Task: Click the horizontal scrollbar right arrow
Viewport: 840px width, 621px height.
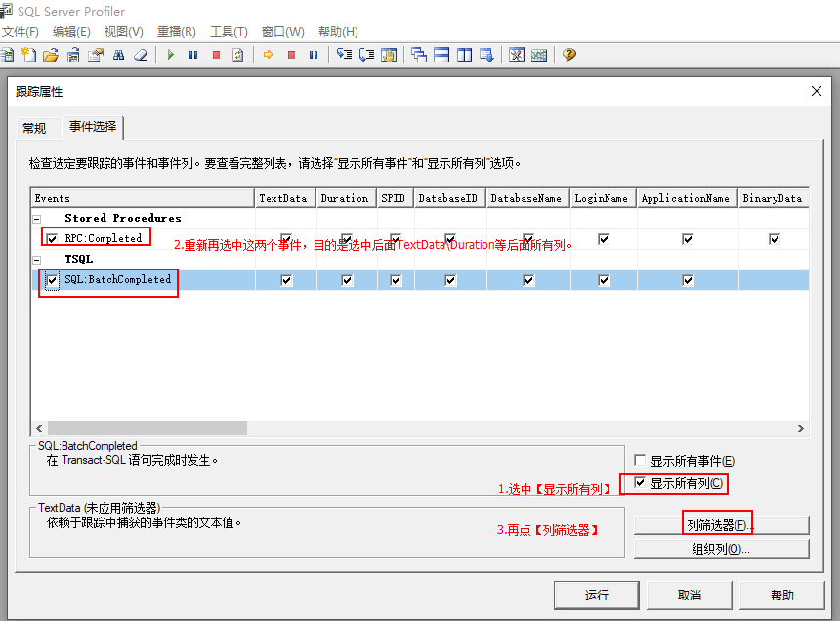Action: click(800, 429)
